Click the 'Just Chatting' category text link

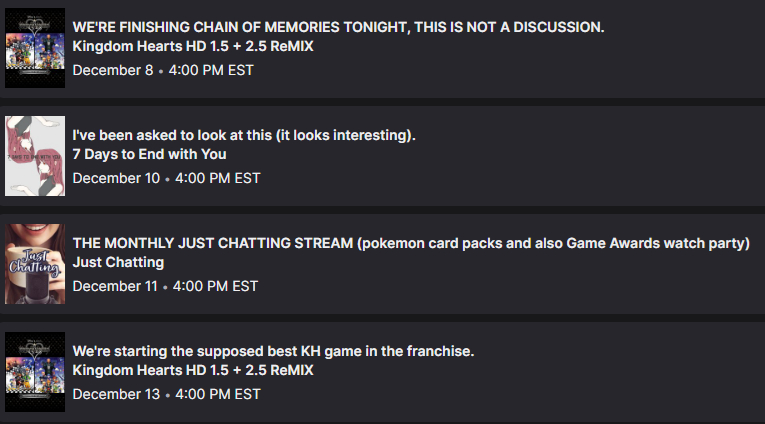tap(118, 262)
